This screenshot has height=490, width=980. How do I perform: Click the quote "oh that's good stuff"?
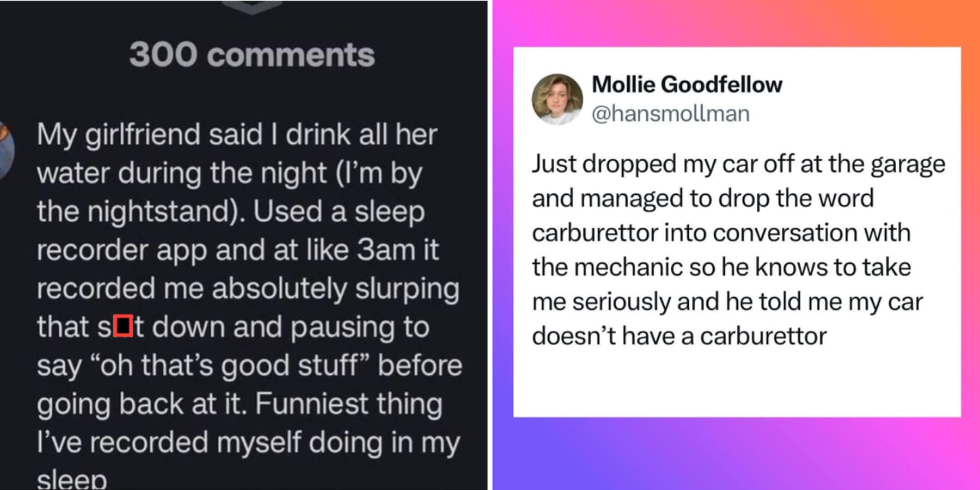tap(232, 365)
